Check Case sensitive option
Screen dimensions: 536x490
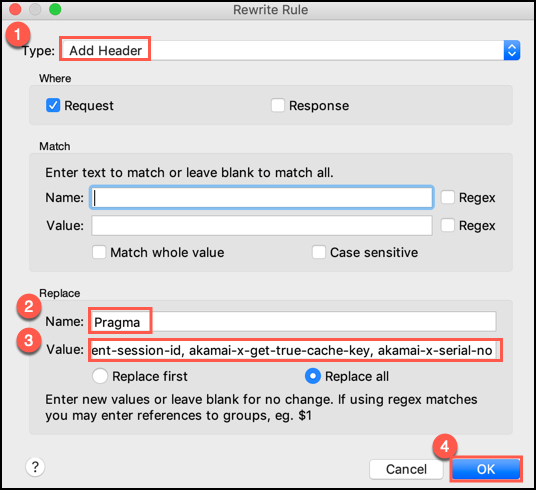[x=319, y=252]
